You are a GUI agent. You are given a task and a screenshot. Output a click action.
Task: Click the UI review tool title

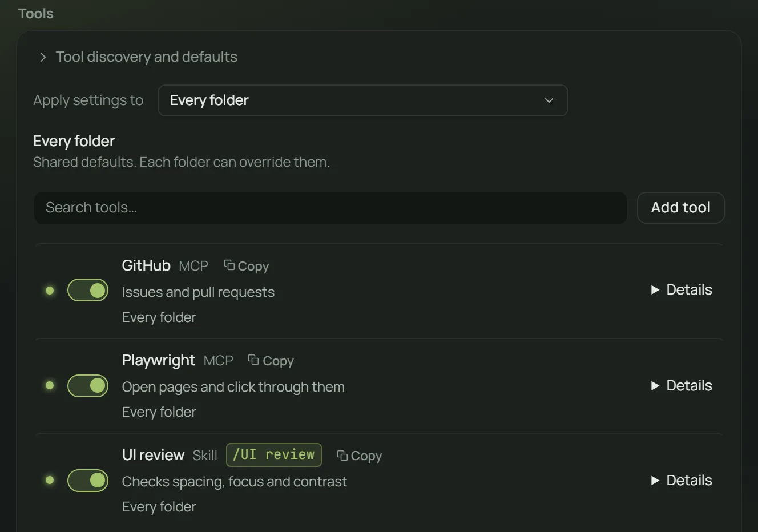pos(153,455)
